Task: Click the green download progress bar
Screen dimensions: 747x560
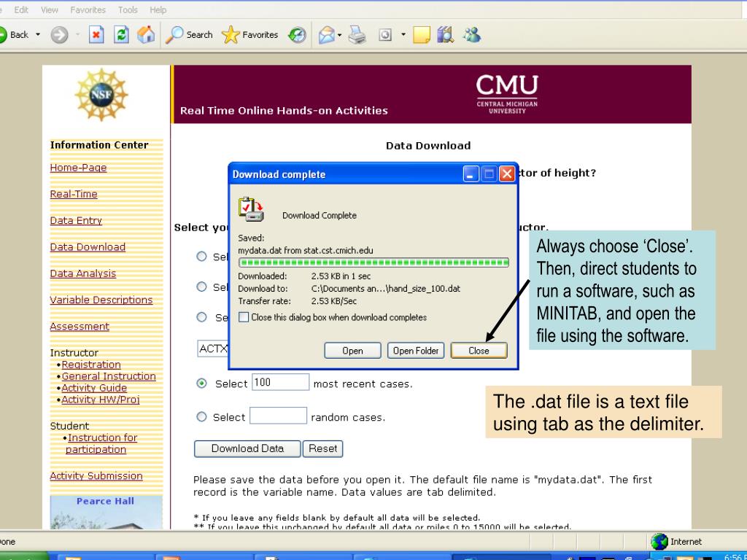Action: pyautogui.click(x=373, y=262)
